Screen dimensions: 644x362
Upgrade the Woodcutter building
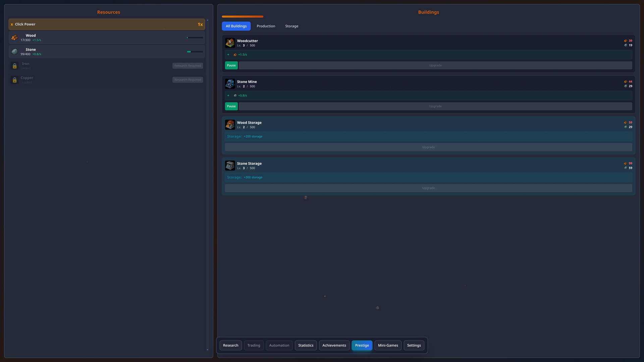point(435,65)
